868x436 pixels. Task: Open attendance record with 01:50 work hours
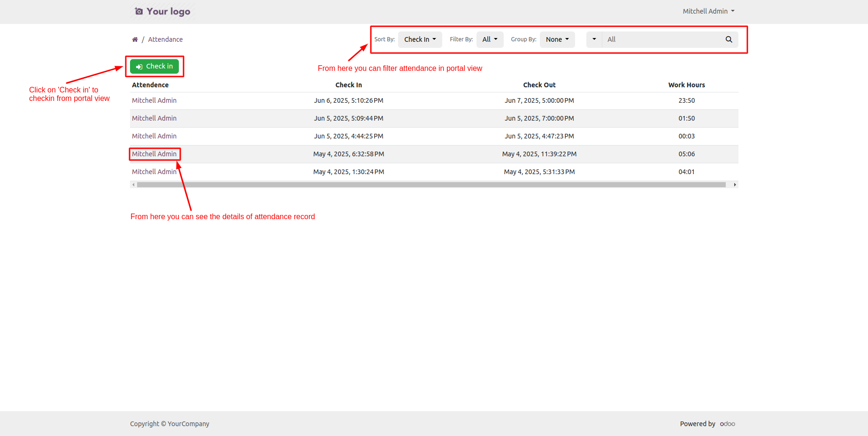coord(154,118)
